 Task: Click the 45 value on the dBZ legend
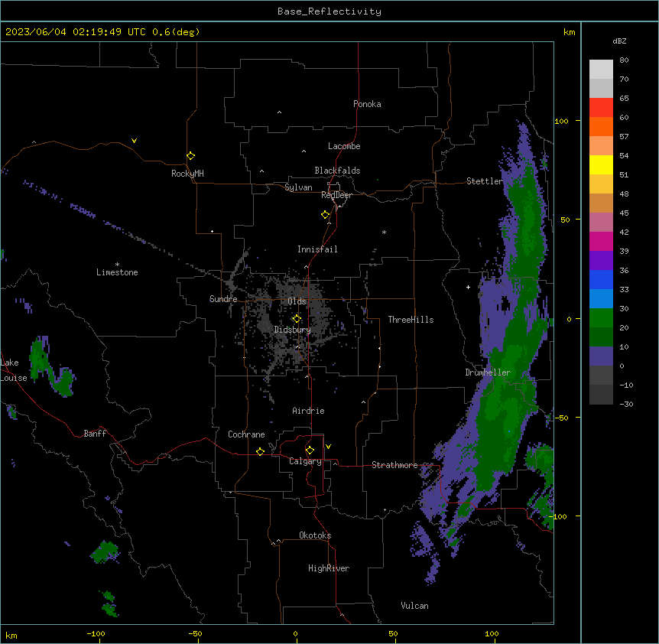coord(624,213)
